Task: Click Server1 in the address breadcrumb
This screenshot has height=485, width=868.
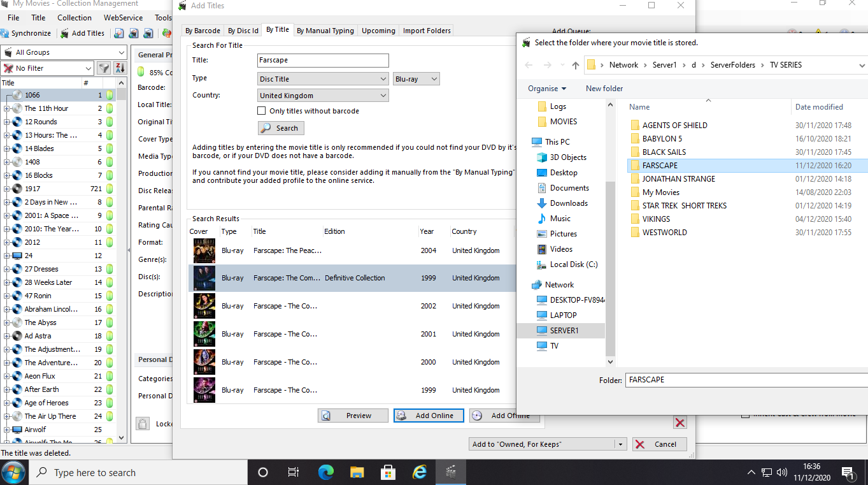Action: 664,65
